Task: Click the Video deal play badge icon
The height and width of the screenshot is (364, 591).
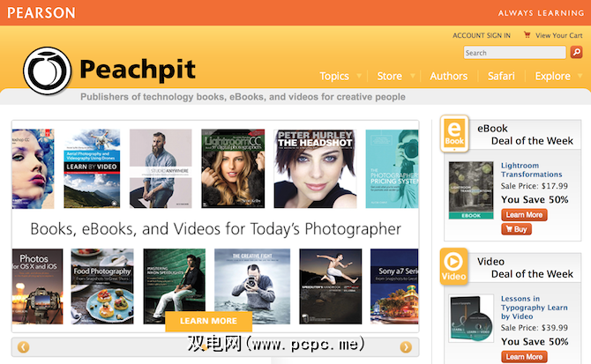Action: pyautogui.click(x=454, y=267)
